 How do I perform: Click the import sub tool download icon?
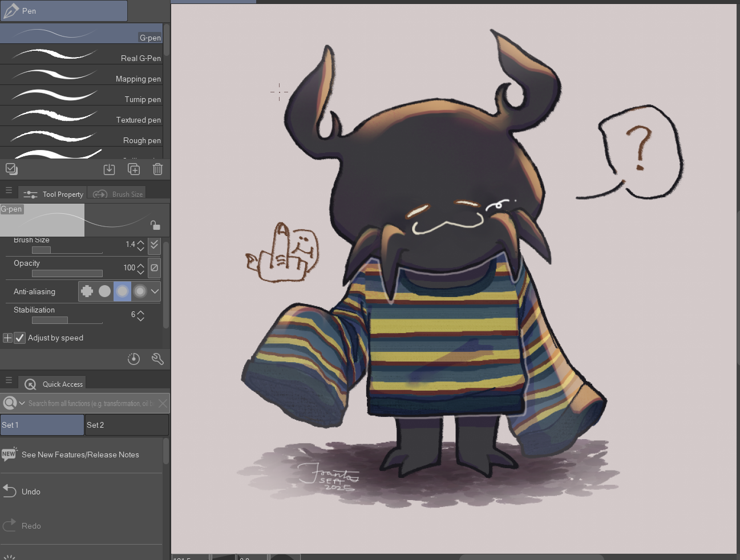click(109, 169)
